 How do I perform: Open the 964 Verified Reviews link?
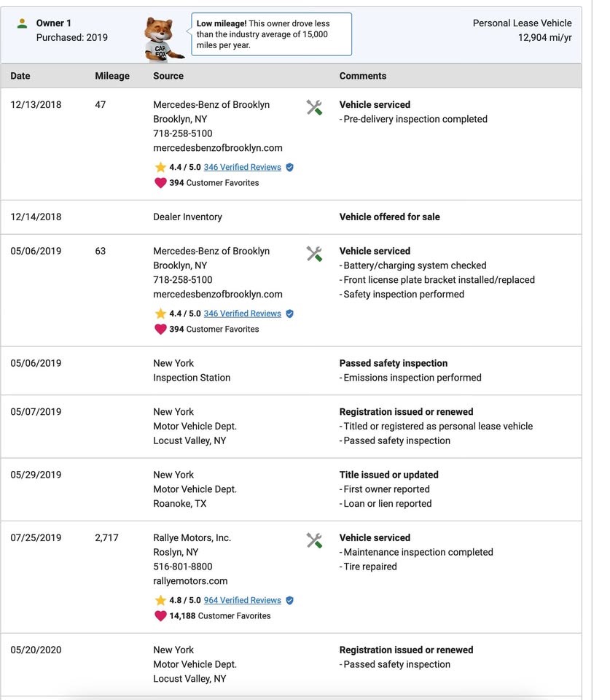242,600
